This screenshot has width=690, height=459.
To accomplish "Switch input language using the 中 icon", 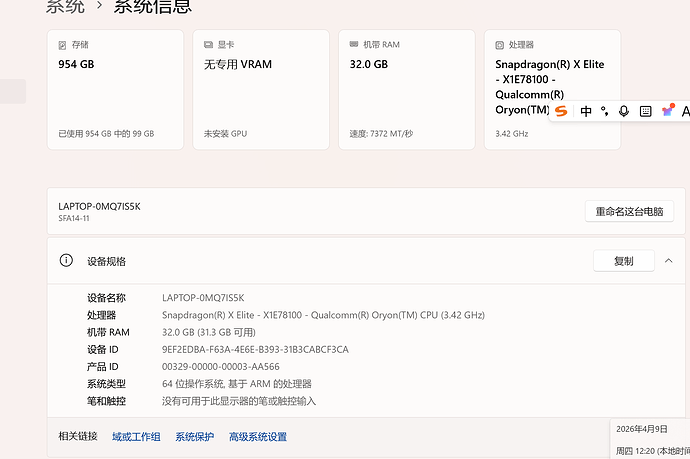I will coord(586,111).
